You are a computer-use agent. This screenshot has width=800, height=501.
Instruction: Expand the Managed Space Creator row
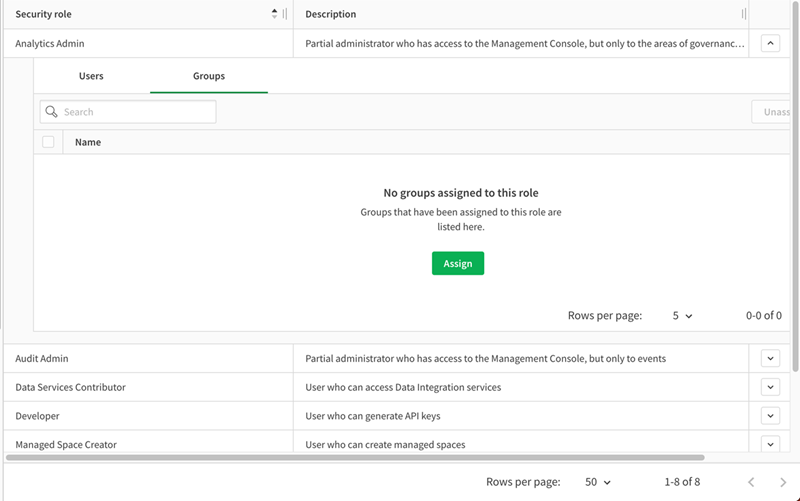769,444
